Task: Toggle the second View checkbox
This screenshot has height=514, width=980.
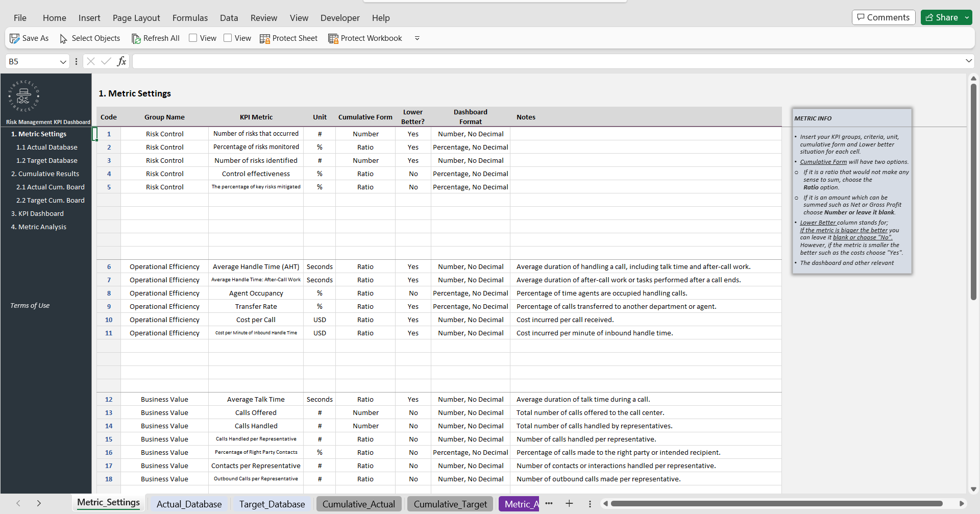Action: (x=228, y=38)
